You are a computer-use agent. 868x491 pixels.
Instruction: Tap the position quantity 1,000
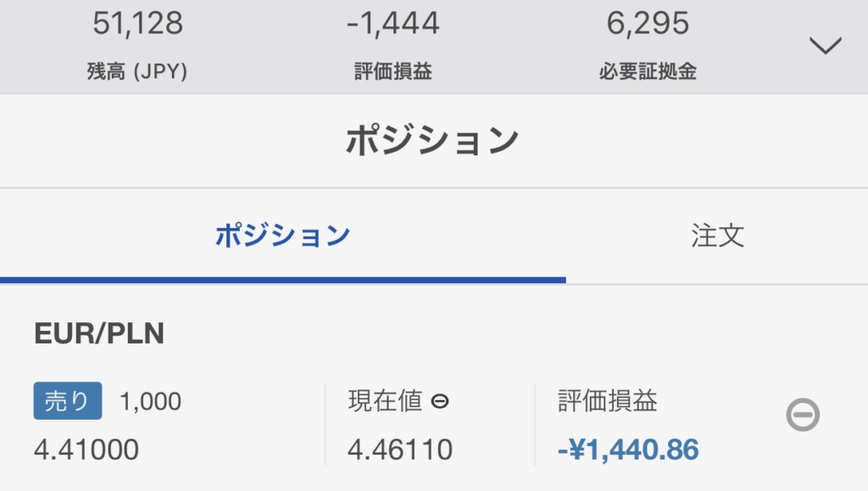151,402
